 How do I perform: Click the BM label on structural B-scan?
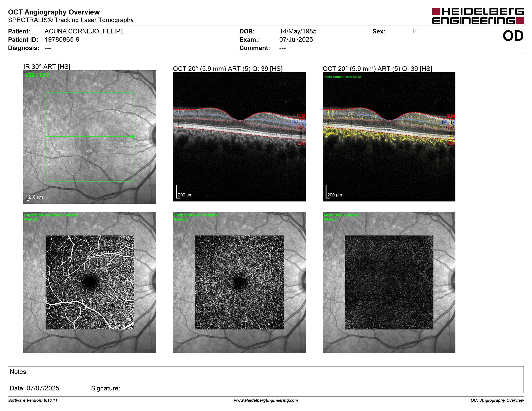301,144
